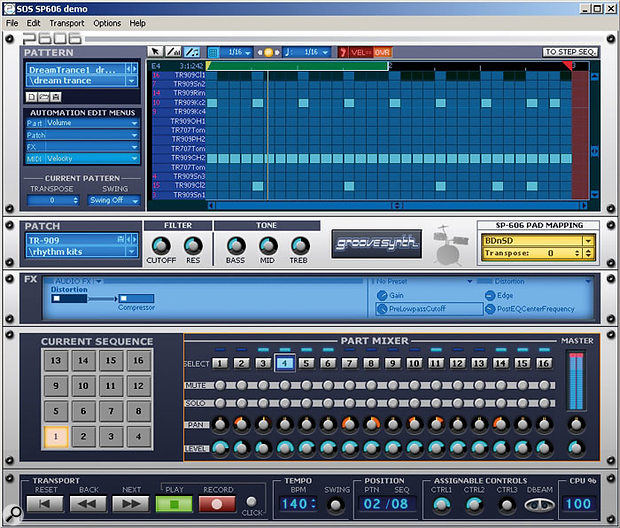Toggle Mute for part 1
The image size is (620, 528).
coord(220,385)
